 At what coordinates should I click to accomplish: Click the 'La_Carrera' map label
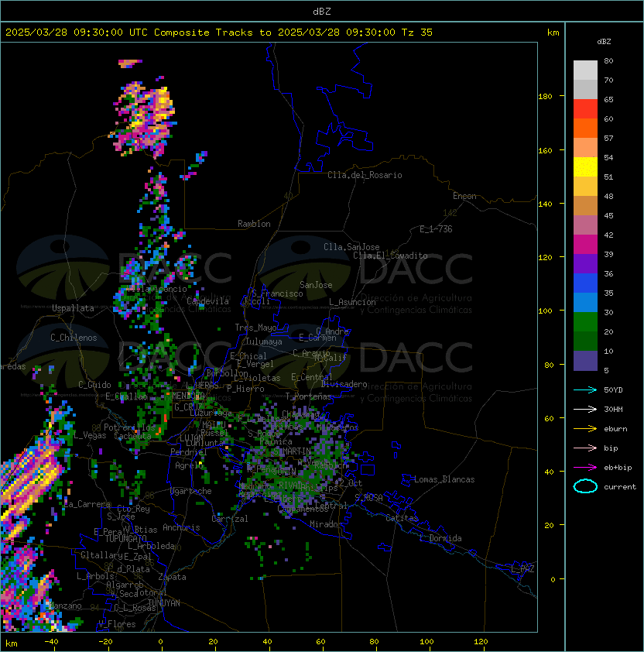point(87,504)
